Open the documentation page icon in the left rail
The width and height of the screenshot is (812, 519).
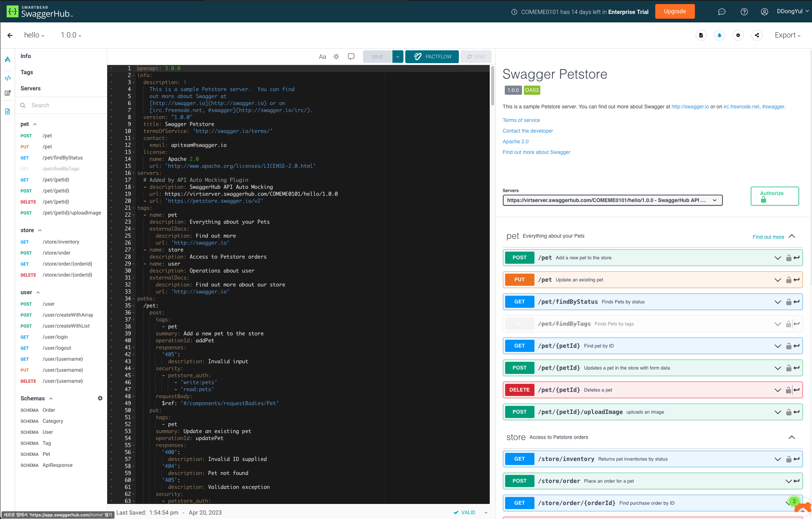[x=7, y=111]
